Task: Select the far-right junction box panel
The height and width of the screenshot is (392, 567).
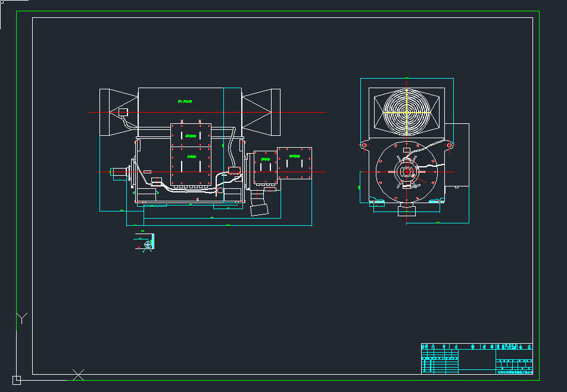Action: [x=295, y=163]
